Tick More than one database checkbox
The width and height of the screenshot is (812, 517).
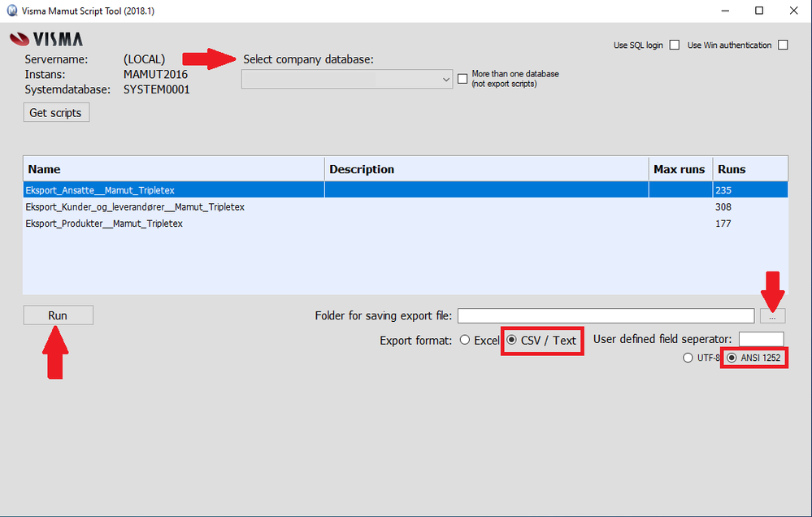click(462, 79)
